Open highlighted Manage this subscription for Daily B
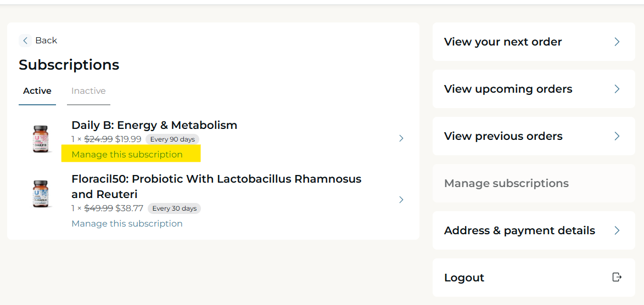The image size is (644, 305). 127,154
